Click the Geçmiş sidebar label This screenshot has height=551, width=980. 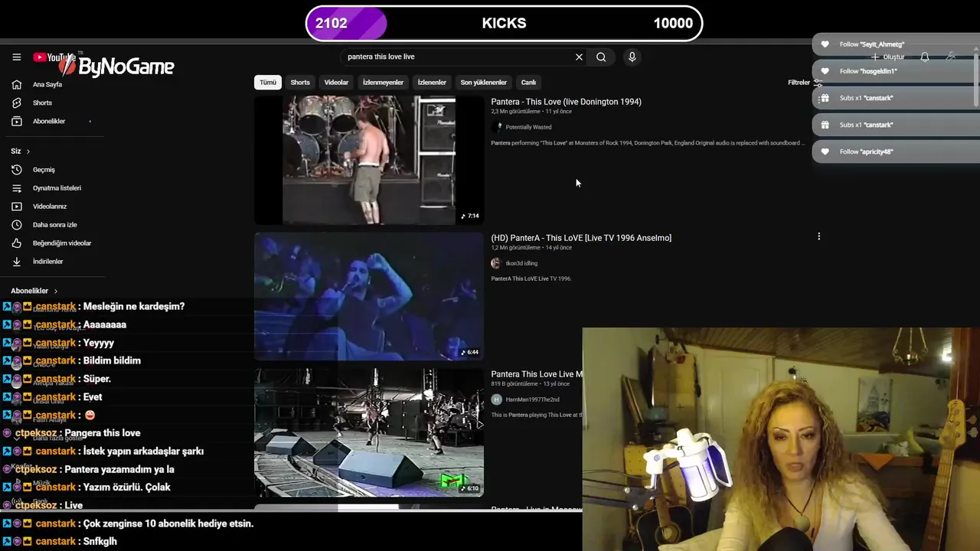tap(44, 170)
